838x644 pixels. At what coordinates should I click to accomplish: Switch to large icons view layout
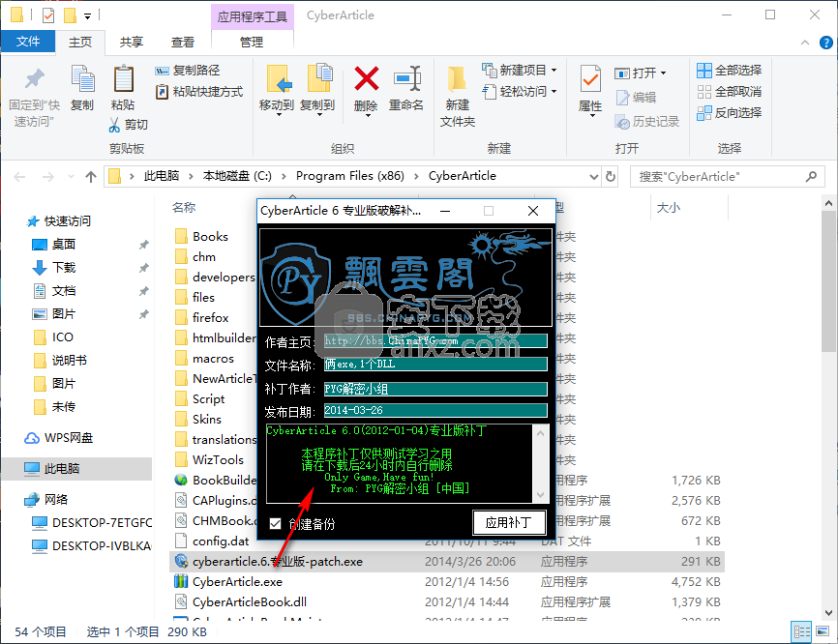823,632
